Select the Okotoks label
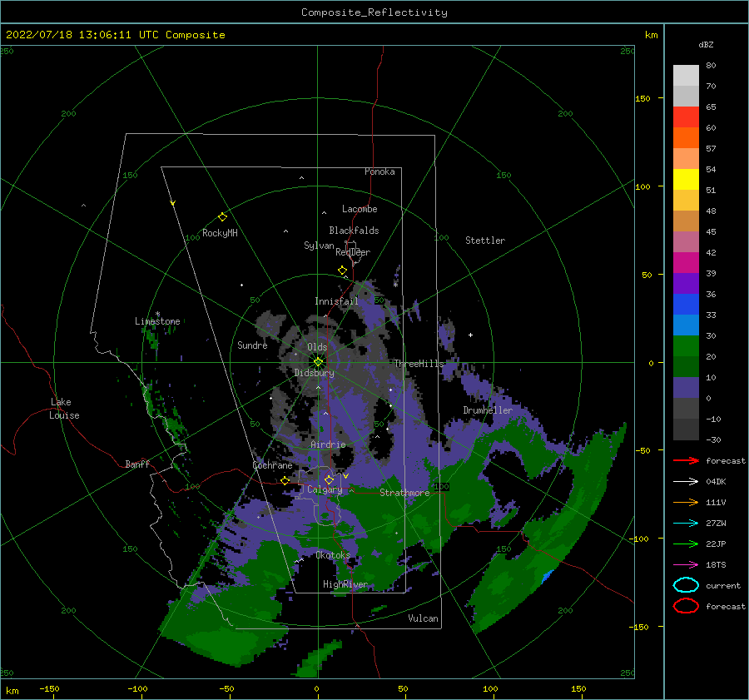 pos(333,554)
